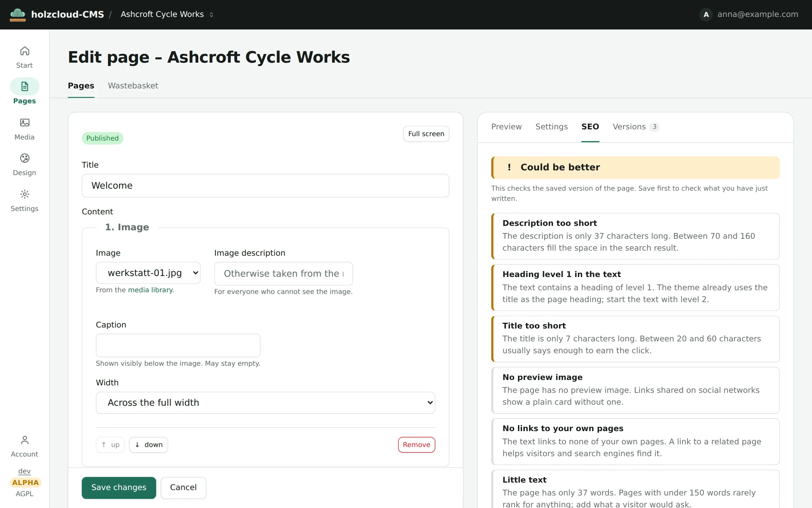Click the Could be better banner
The height and width of the screenshot is (508, 812).
[635, 167]
